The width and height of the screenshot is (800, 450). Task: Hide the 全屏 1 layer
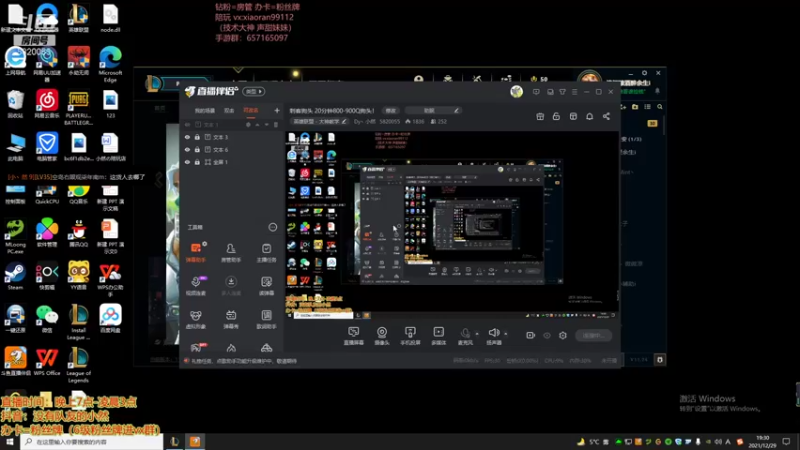tap(187, 162)
